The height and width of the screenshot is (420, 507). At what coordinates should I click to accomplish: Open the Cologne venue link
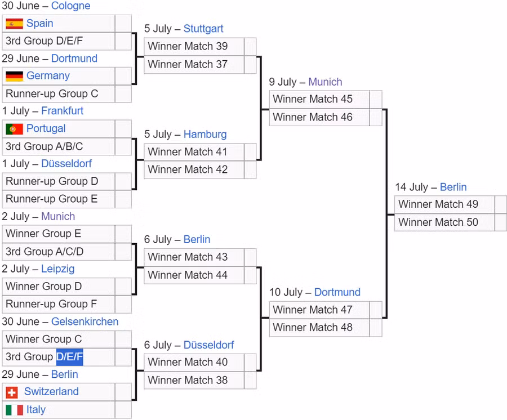(70, 6)
